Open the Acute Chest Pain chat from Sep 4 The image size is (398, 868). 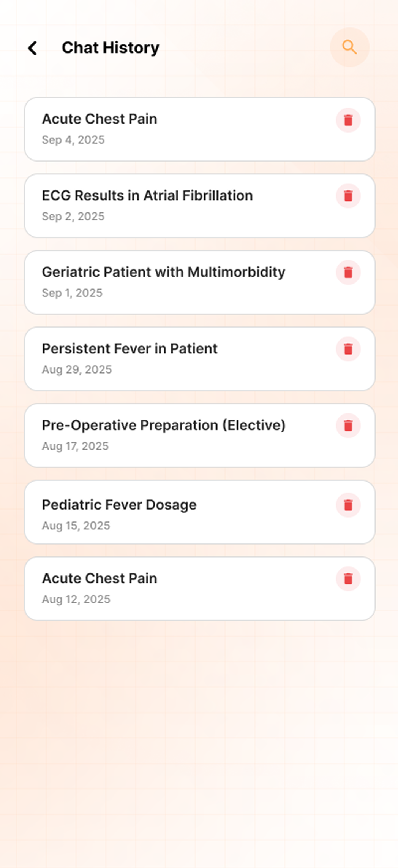[x=99, y=119]
